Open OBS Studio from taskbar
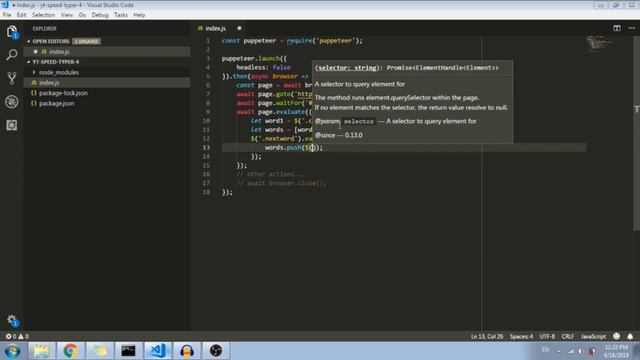Screen dimensions: 640x360 point(216,351)
